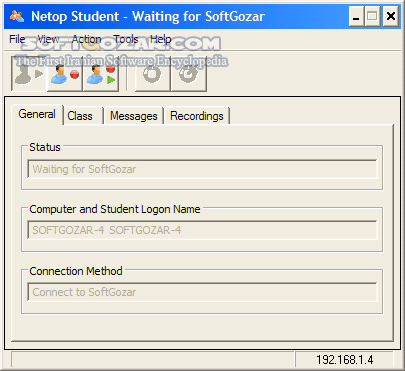Switch to the General tab

pos(37,114)
